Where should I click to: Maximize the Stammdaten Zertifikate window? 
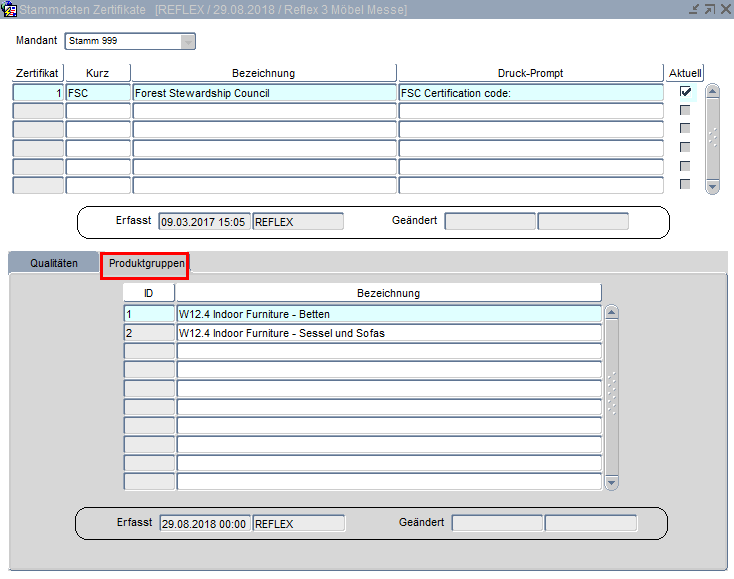[709, 9]
